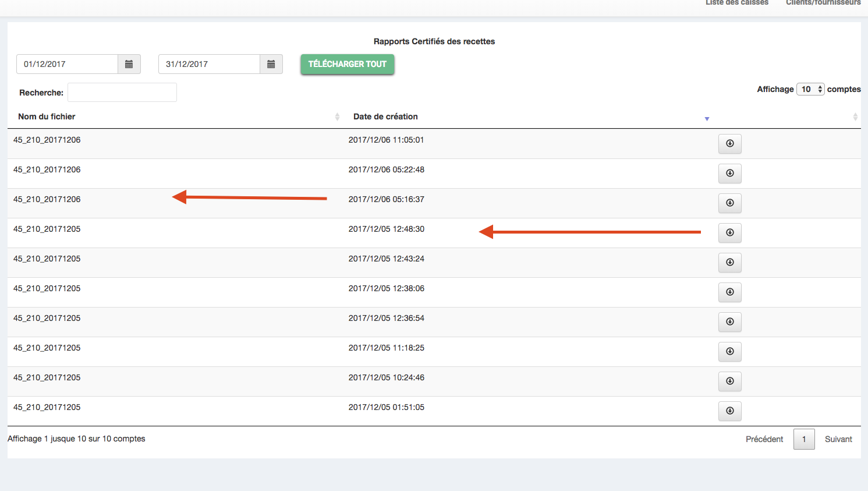Go to Suivant page
Image resolution: width=868 pixels, height=491 pixels.
tap(838, 439)
